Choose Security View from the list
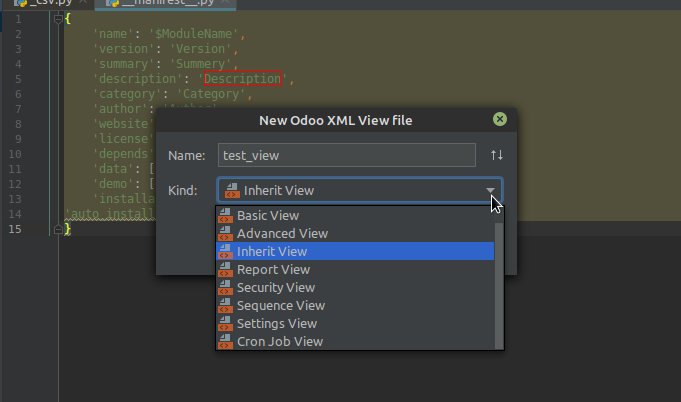The width and height of the screenshot is (681, 402). click(355, 287)
